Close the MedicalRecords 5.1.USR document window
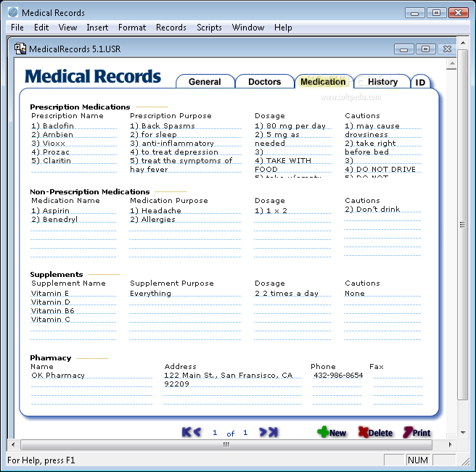 [x=447, y=49]
